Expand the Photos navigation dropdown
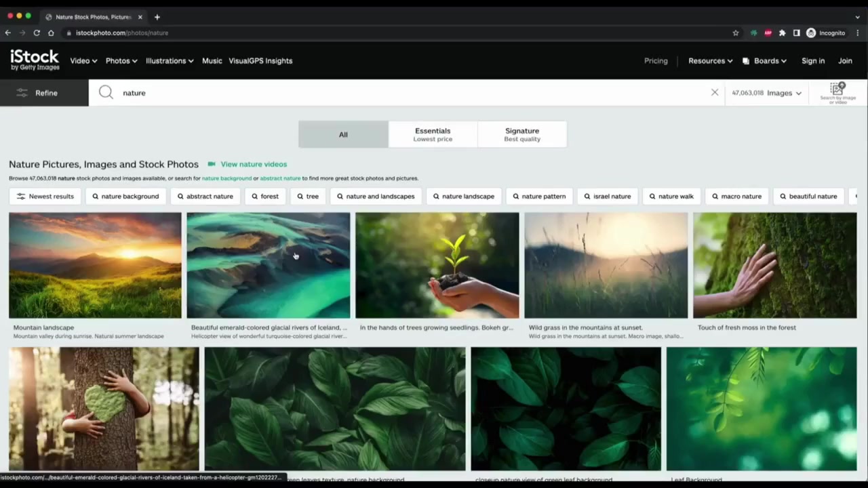This screenshot has height=488, width=868. tap(121, 60)
